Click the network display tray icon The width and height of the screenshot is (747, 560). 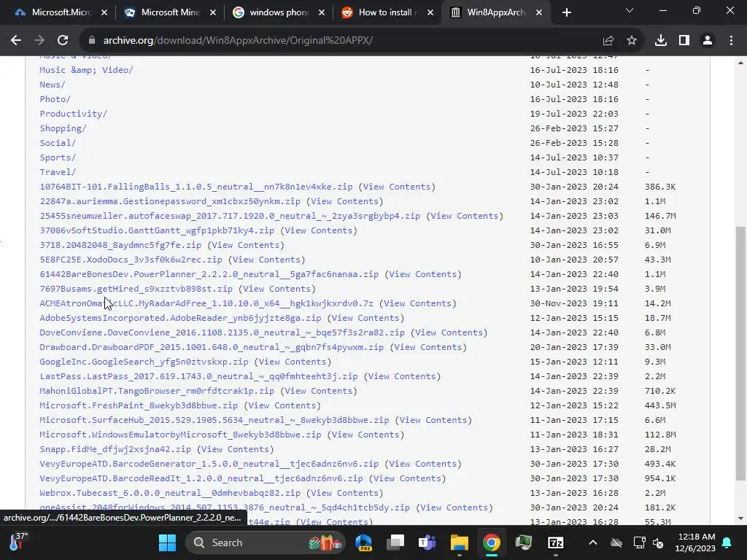pyautogui.click(x=639, y=542)
